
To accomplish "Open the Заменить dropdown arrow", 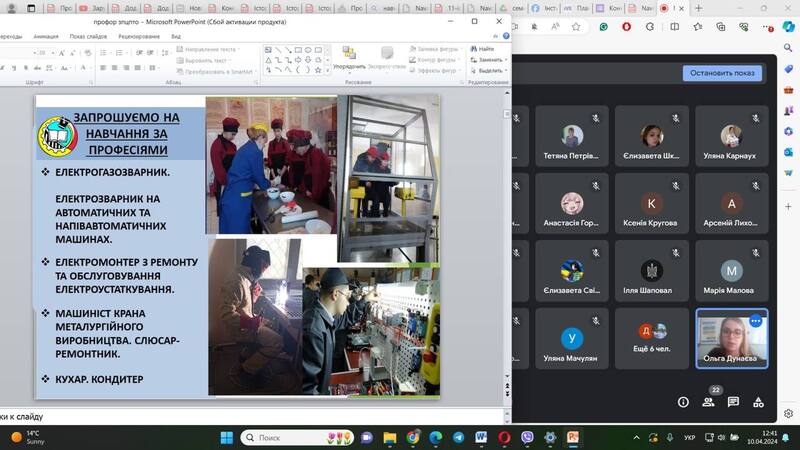I will 506,60.
